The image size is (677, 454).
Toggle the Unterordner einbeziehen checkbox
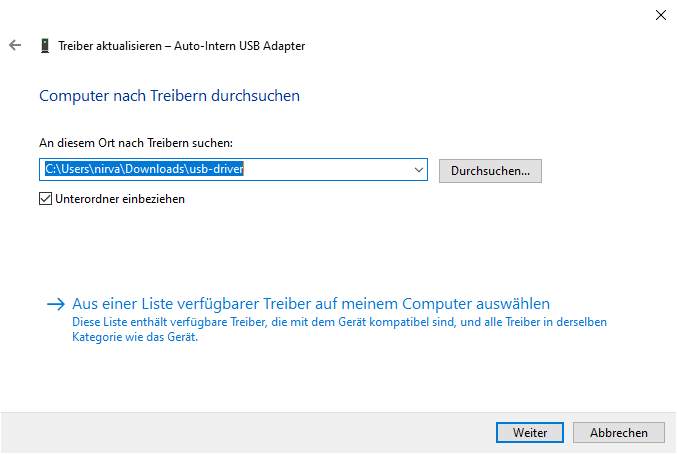tap(45, 199)
